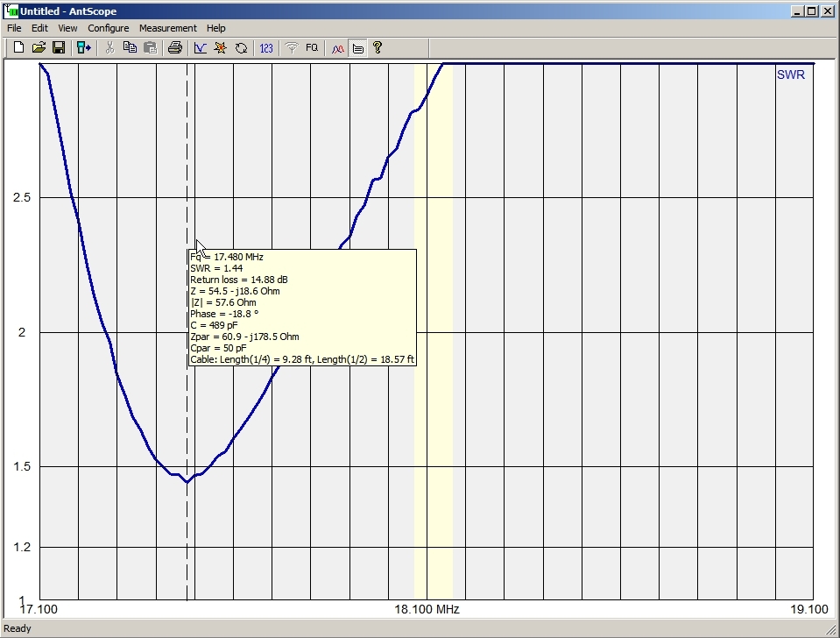Open the Measurement menu
The height and width of the screenshot is (638, 840).
pyautogui.click(x=167, y=28)
